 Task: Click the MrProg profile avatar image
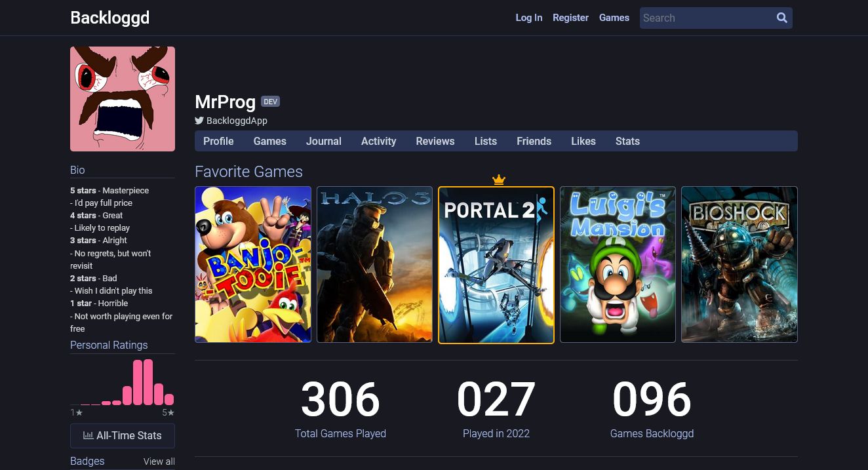pos(123,99)
